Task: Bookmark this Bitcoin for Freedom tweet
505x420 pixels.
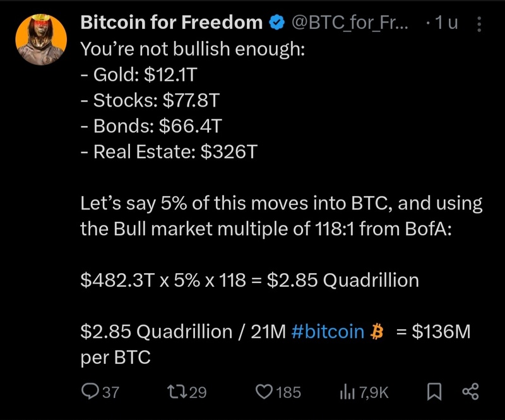Action: click(434, 392)
